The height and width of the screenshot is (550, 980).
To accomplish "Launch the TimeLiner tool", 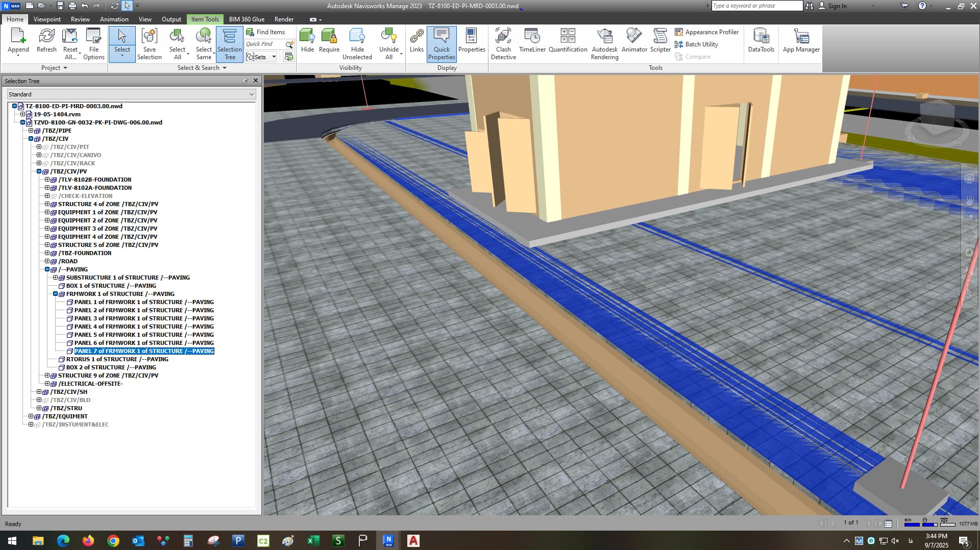I will 532,41.
